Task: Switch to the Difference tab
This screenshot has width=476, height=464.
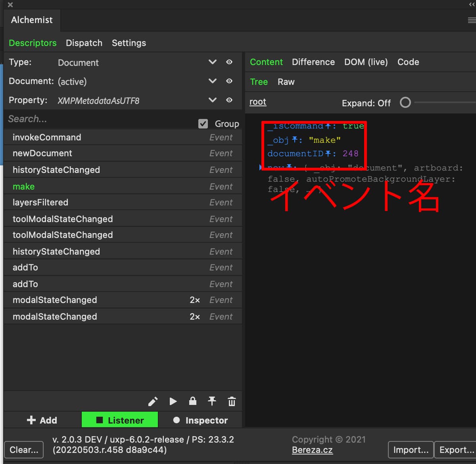Action: click(313, 62)
